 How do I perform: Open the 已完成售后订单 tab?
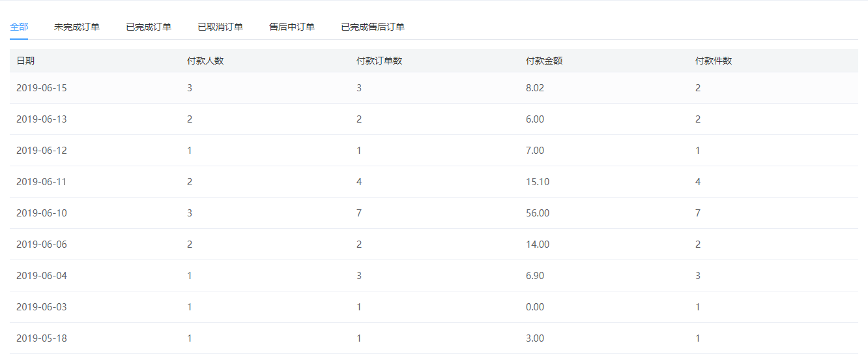[373, 27]
